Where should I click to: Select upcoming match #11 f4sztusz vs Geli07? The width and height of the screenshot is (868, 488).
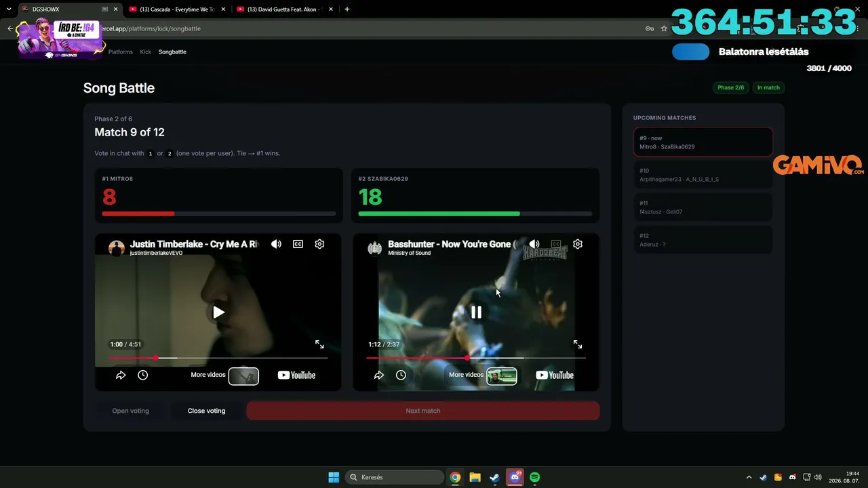[703, 207]
